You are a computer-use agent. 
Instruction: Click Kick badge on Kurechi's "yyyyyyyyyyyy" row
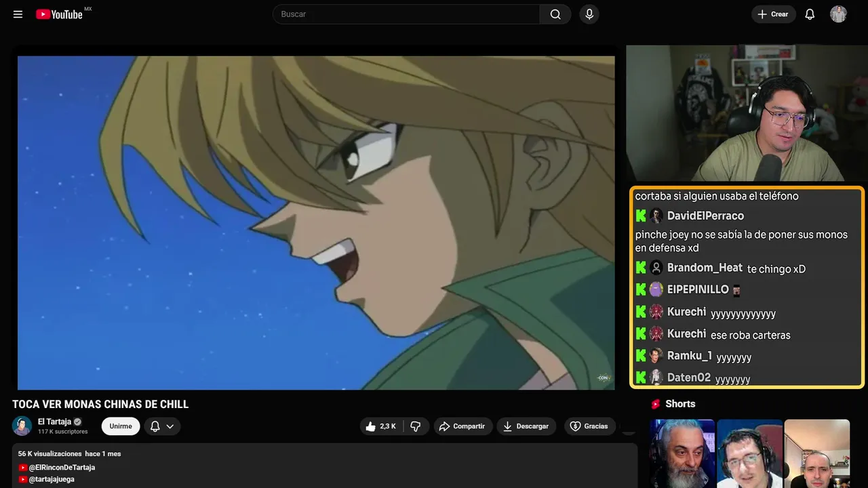(641, 312)
